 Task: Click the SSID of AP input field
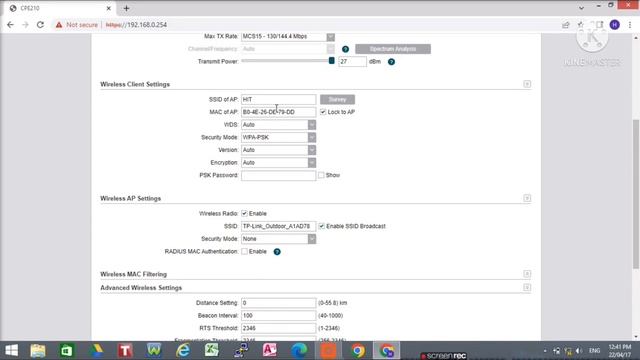278,100
